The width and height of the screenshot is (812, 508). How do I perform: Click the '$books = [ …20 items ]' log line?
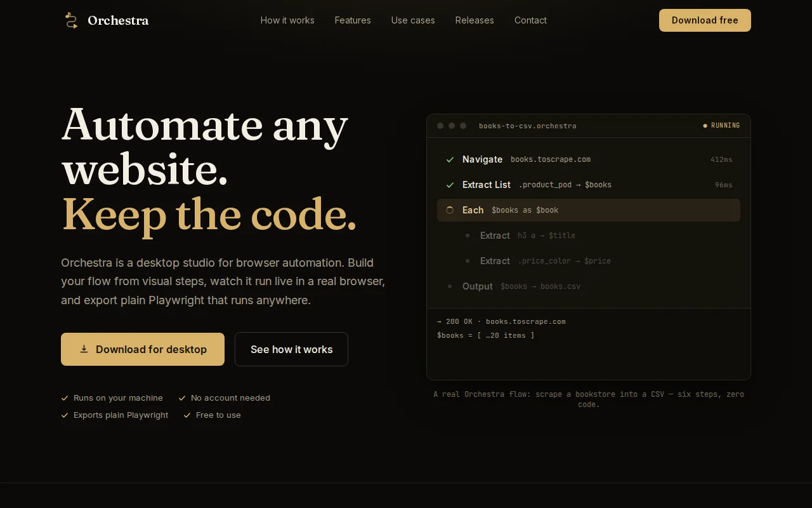click(x=486, y=335)
